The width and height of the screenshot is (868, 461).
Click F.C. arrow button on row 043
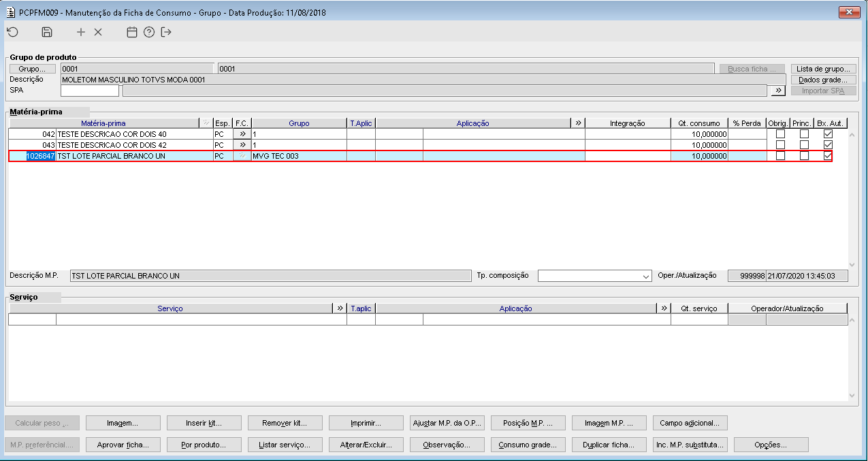(x=242, y=145)
